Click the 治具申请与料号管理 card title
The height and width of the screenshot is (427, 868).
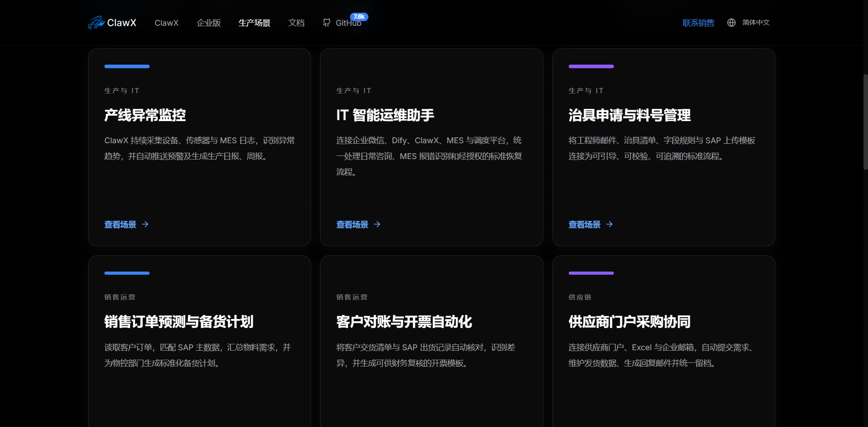(630, 115)
